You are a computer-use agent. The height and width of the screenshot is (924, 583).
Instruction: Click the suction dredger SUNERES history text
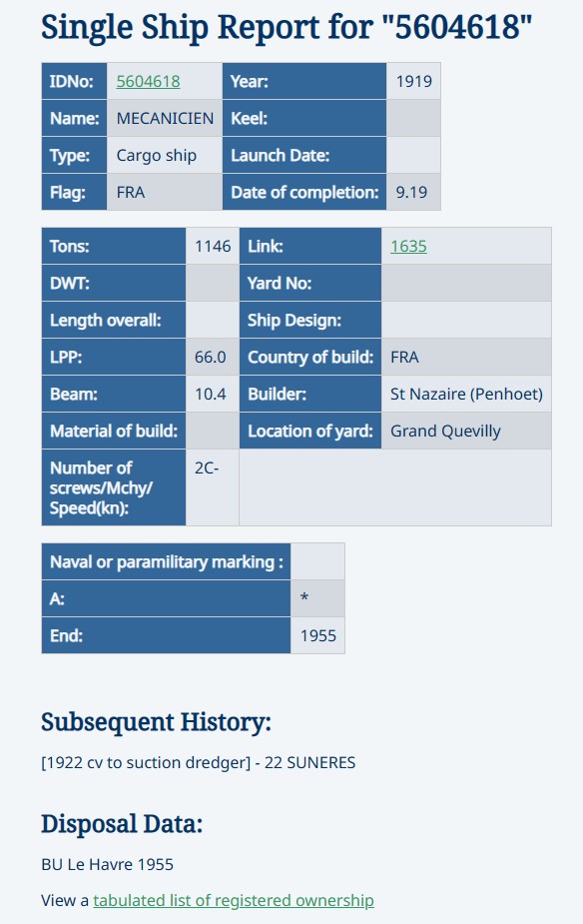click(199, 762)
